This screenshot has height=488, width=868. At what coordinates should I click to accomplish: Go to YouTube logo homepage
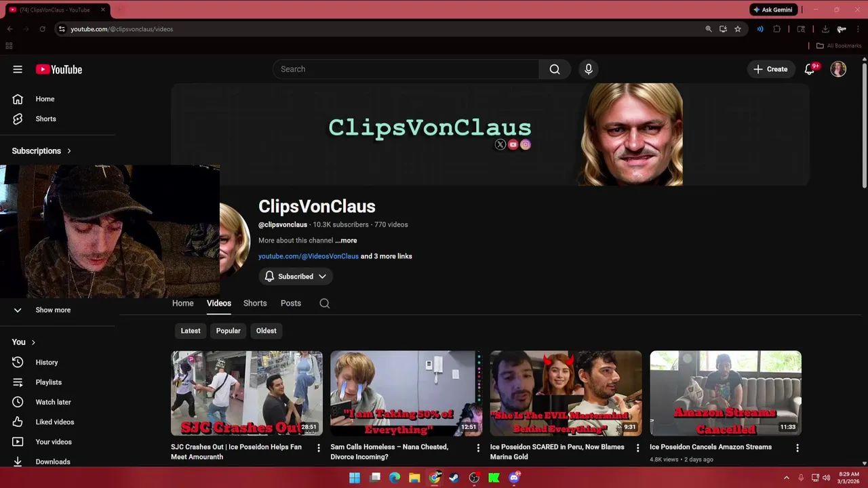(59, 69)
